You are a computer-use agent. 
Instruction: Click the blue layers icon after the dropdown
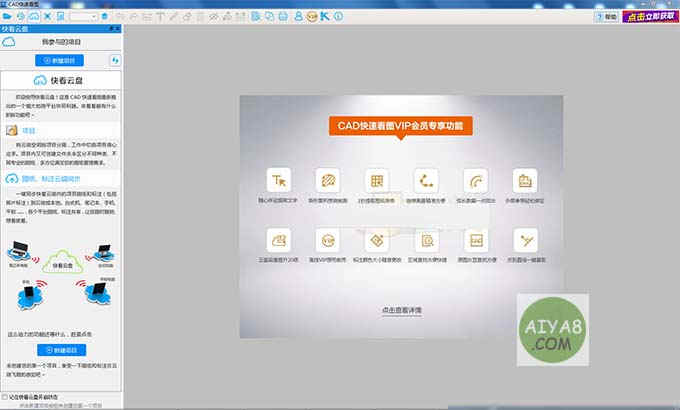[x=105, y=16]
